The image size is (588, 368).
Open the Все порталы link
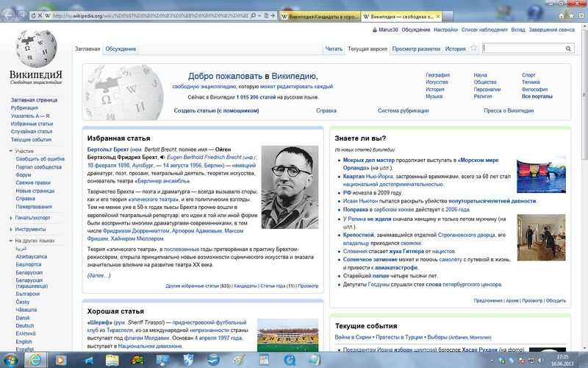[537, 96]
